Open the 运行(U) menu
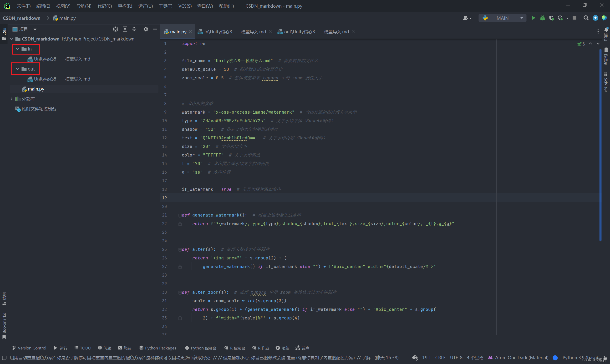Image resolution: width=610 pixels, height=364 pixels. click(145, 6)
